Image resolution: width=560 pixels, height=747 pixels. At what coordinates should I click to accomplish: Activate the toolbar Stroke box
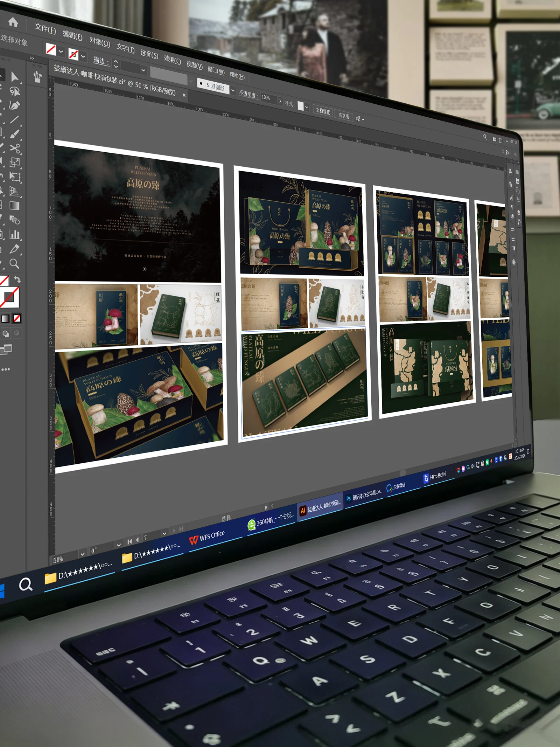click(x=9, y=297)
